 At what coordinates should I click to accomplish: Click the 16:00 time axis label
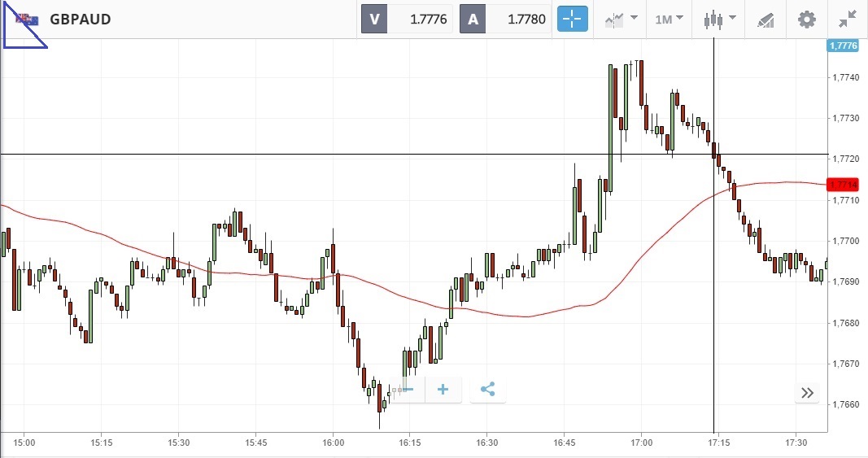pyautogui.click(x=333, y=443)
